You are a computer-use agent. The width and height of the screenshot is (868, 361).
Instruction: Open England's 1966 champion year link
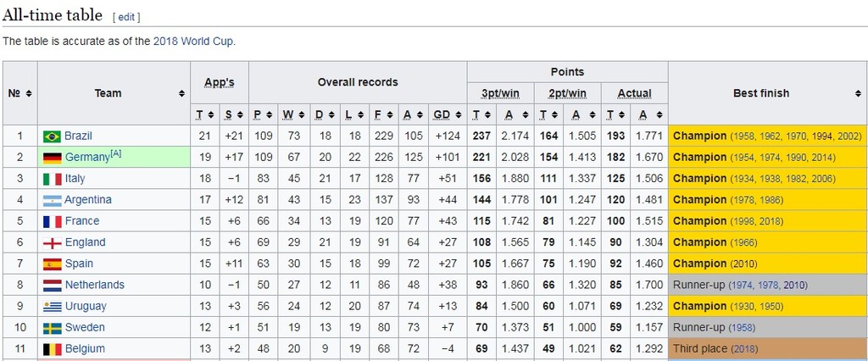point(743,243)
